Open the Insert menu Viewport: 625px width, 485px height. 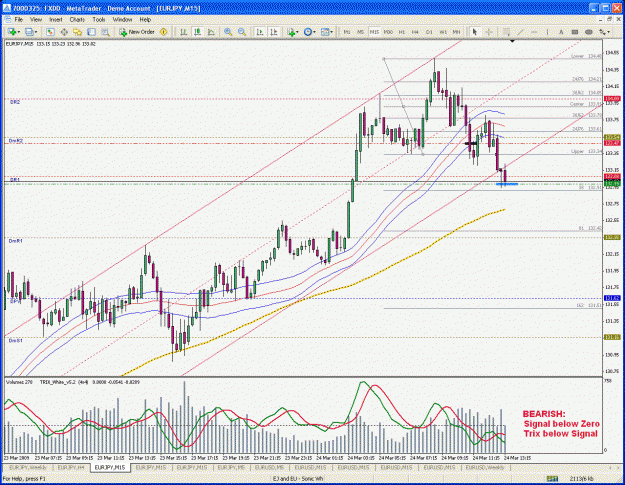coord(56,20)
